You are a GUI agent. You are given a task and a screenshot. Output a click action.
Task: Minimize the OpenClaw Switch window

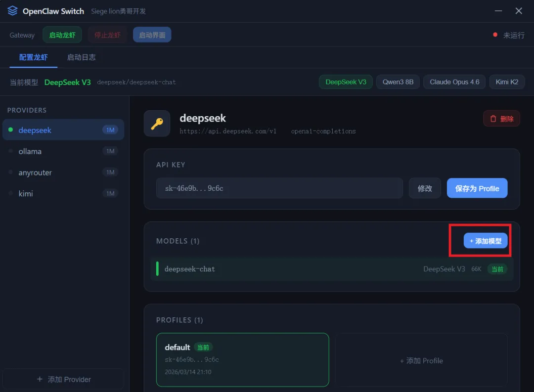(x=498, y=11)
